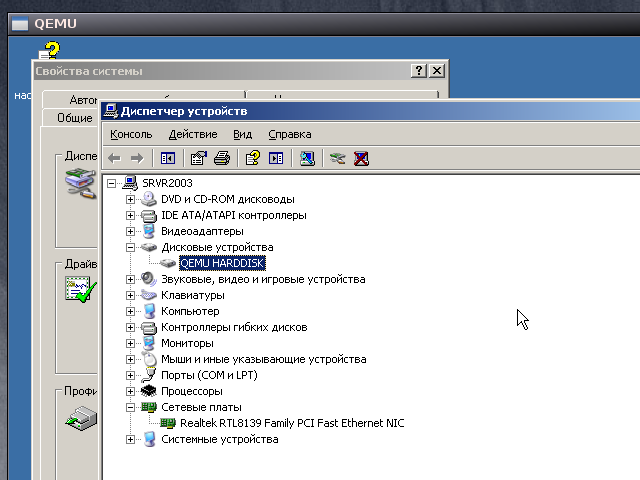Select Клавиатуры category label

(193, 295)
